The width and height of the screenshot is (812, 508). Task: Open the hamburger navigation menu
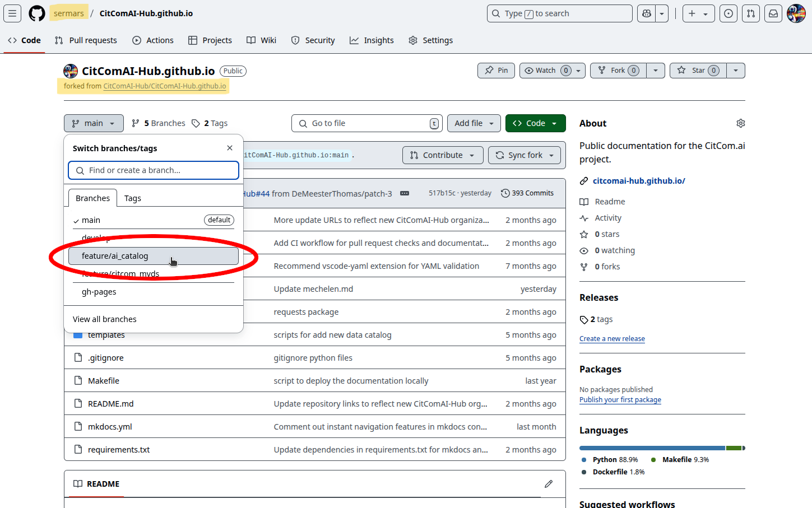point(12,13)
